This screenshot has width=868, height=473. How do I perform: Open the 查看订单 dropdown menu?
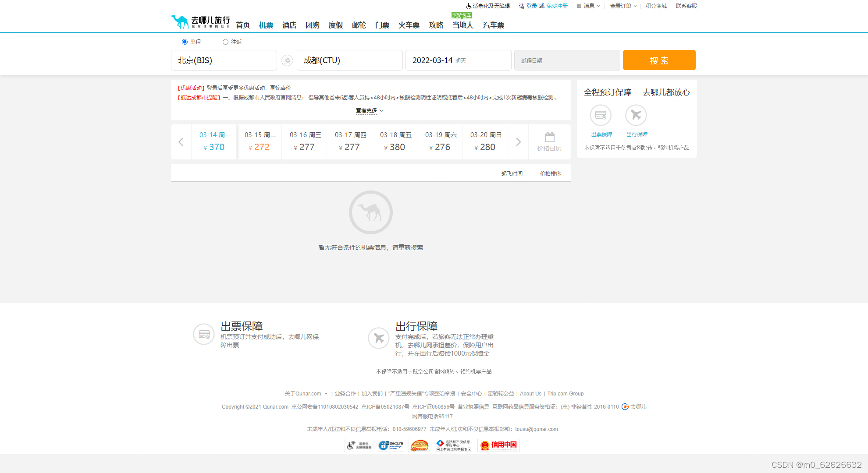[x=623, y=6]
